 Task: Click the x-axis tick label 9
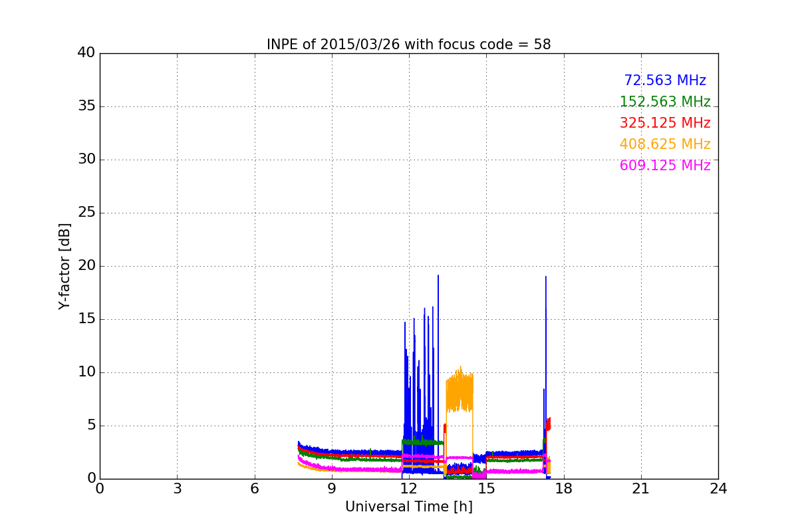(x=332, y=488)
